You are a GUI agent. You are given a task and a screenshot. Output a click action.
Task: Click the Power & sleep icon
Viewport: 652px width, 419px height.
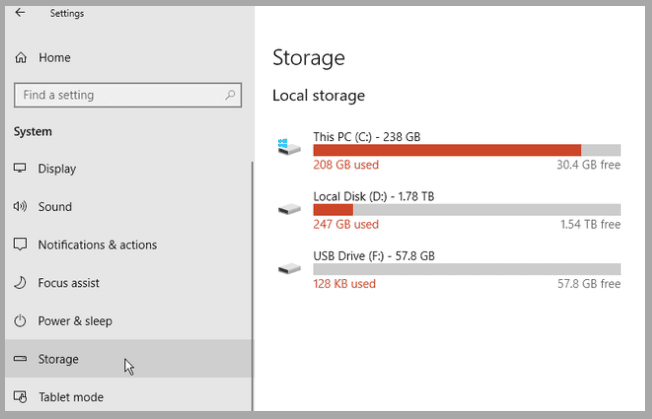(x=20, y=321)
